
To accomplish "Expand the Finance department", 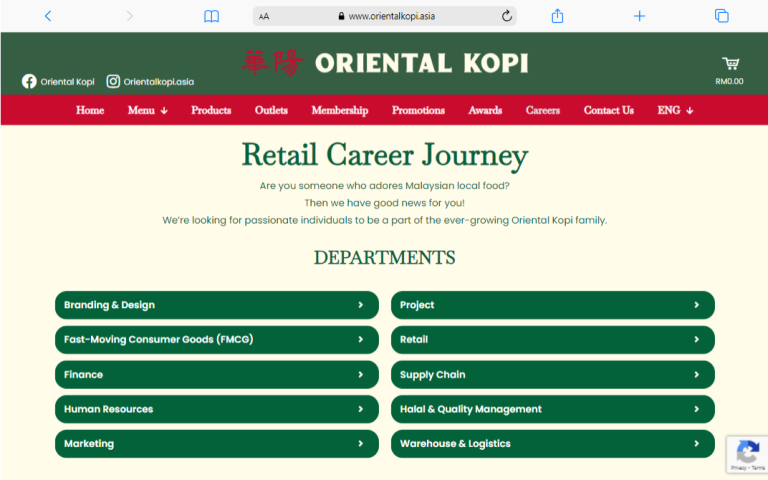I will point(216,374).
